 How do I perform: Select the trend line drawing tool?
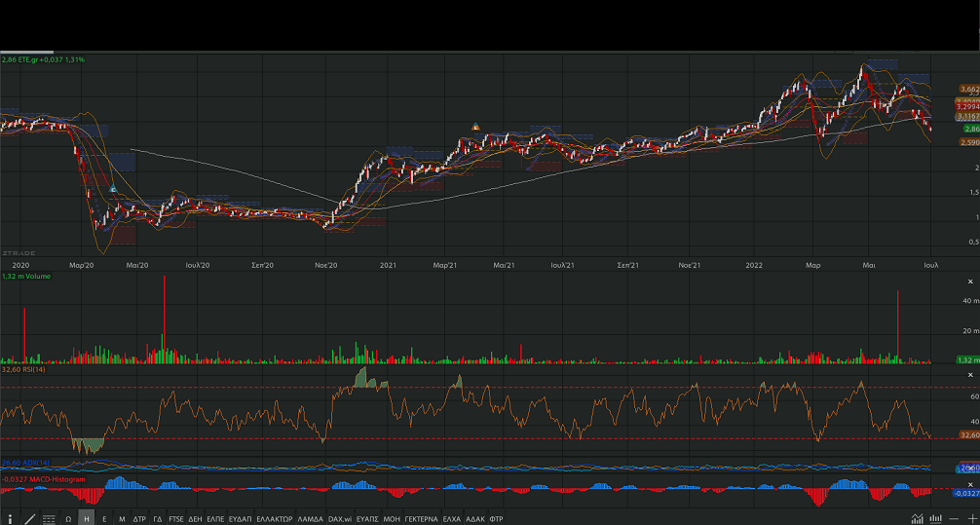click(29, 518)
